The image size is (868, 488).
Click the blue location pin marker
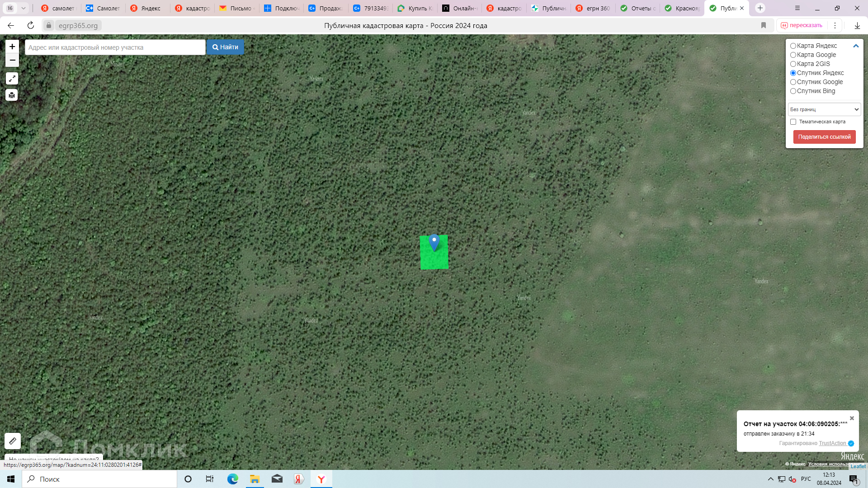click(434, 242)
